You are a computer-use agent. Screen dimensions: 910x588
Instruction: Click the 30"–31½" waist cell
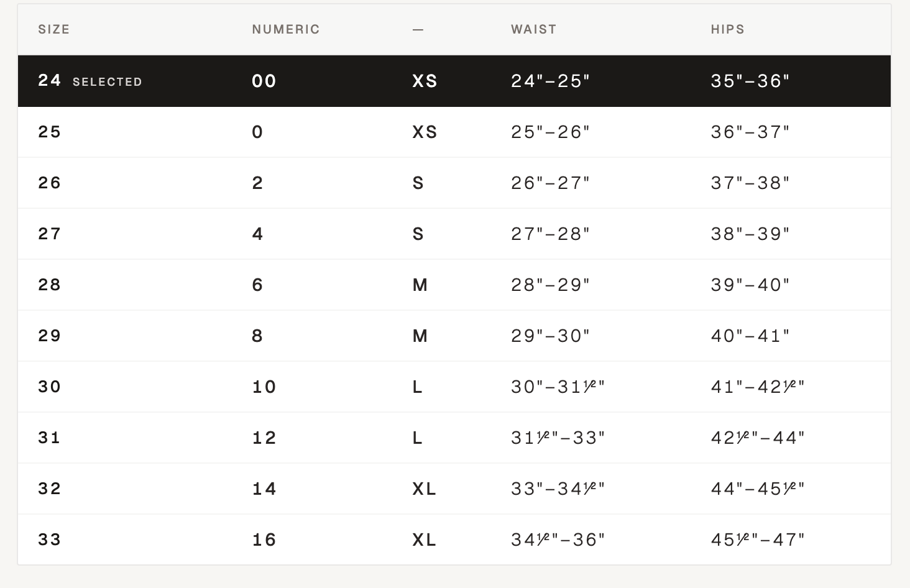pyautogui.click(x=558, y=387)
